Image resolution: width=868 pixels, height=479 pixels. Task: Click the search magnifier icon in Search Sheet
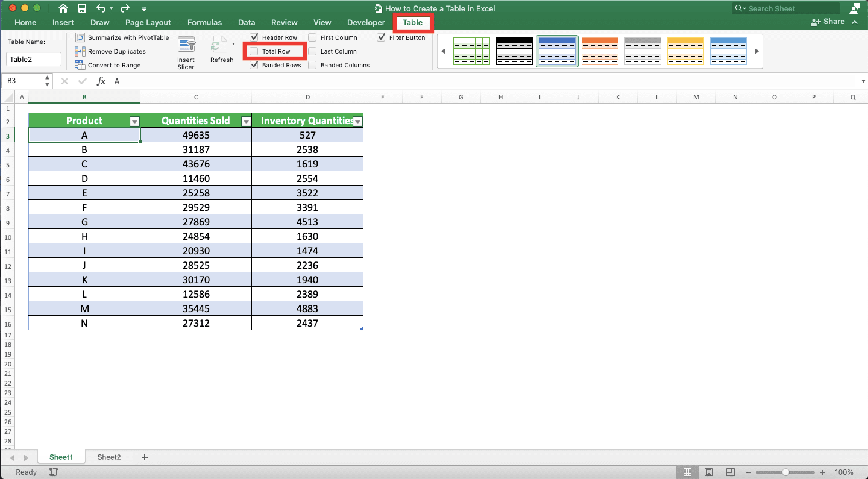[x=740, y=8]
